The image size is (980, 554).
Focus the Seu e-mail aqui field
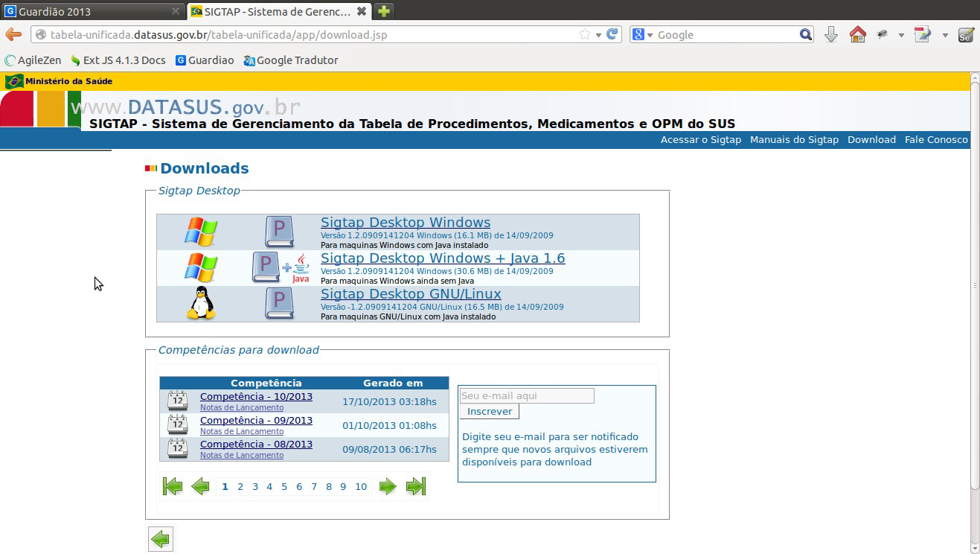coord(527,396)
